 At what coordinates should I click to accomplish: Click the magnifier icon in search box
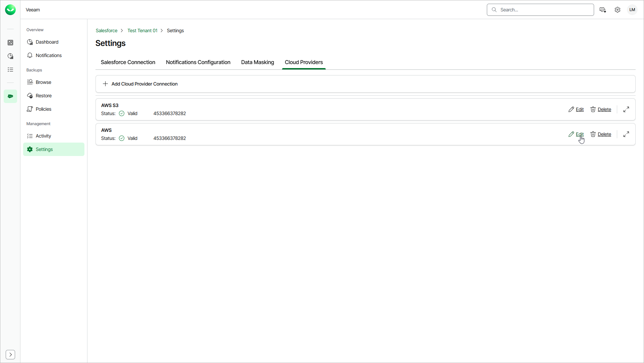pos(494,10)
